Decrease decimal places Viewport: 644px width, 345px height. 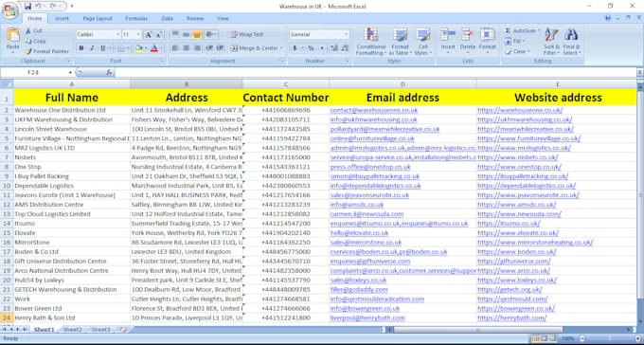345,48
